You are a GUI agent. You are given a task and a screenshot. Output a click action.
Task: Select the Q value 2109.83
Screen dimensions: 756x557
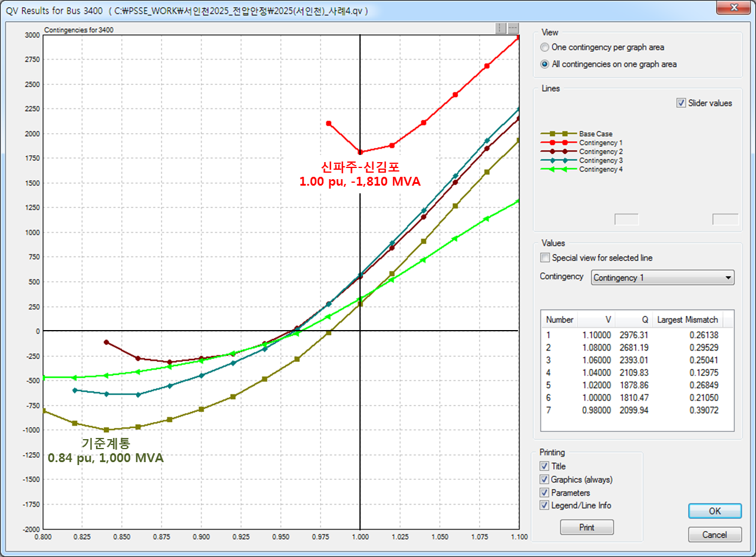point(634,373)
